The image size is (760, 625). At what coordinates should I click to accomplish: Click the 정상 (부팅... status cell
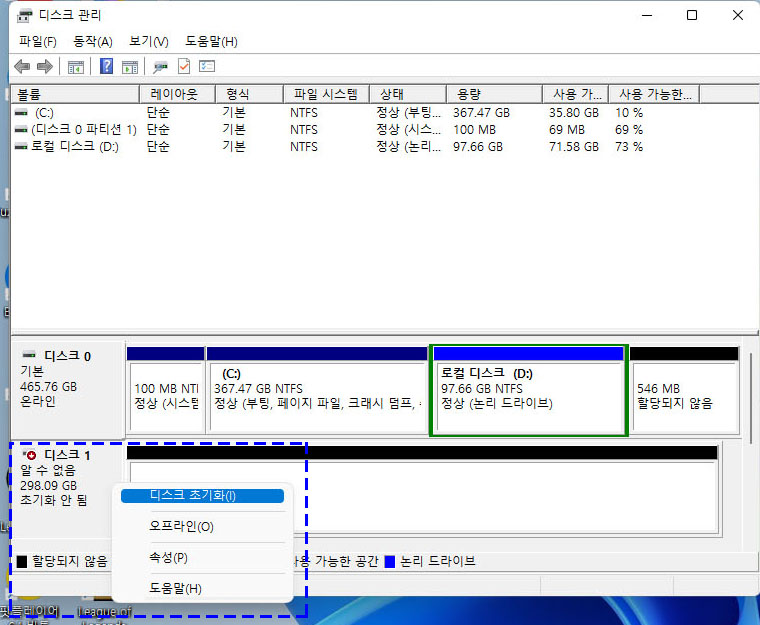409,113
